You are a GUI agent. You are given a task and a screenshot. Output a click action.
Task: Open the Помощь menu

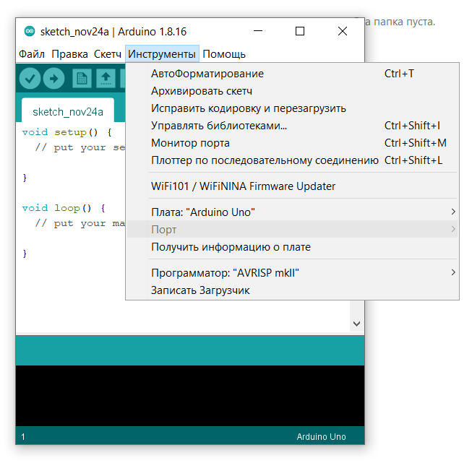224,54
